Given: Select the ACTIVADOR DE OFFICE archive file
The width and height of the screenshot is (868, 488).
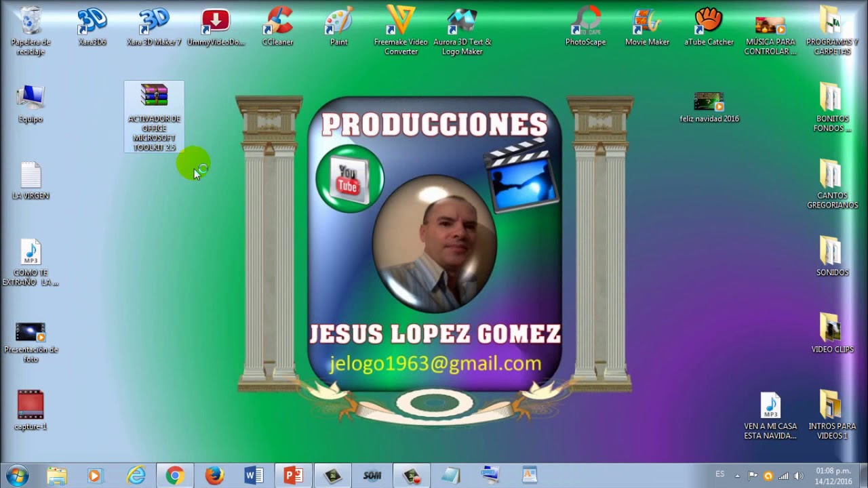Looking at the screenshot, I should click(154, 117).
